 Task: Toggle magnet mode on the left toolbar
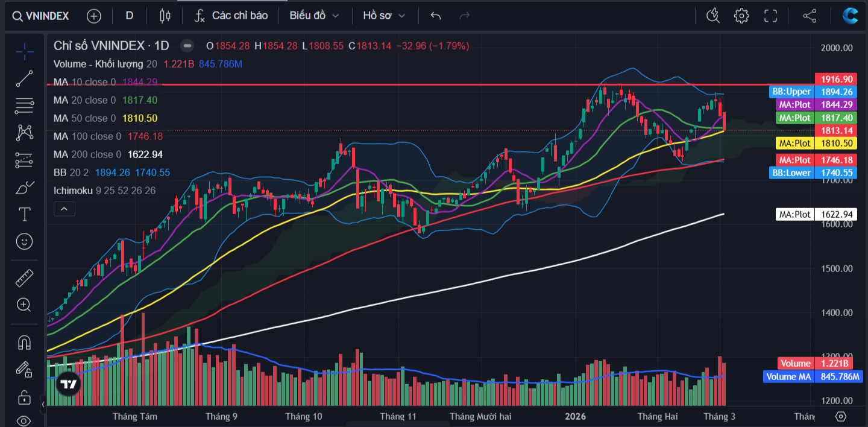tap(24, 343)
